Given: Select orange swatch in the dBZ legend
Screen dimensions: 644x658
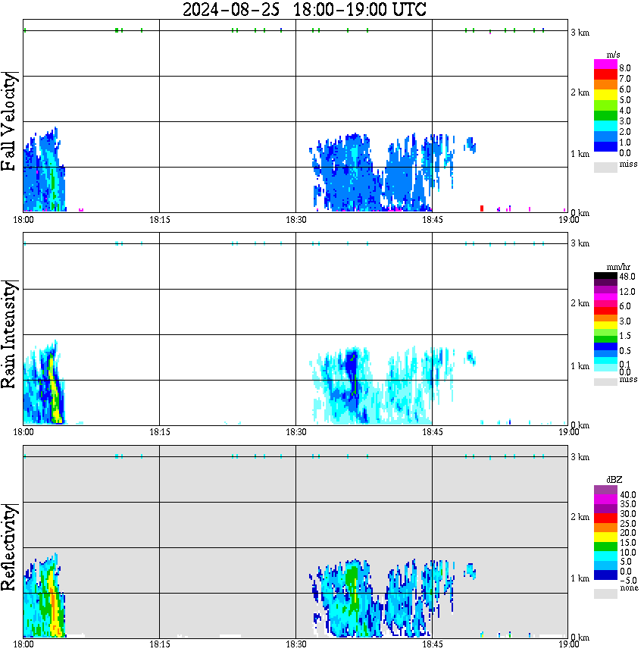Looking at the screenshot, I should pos(605,528).
